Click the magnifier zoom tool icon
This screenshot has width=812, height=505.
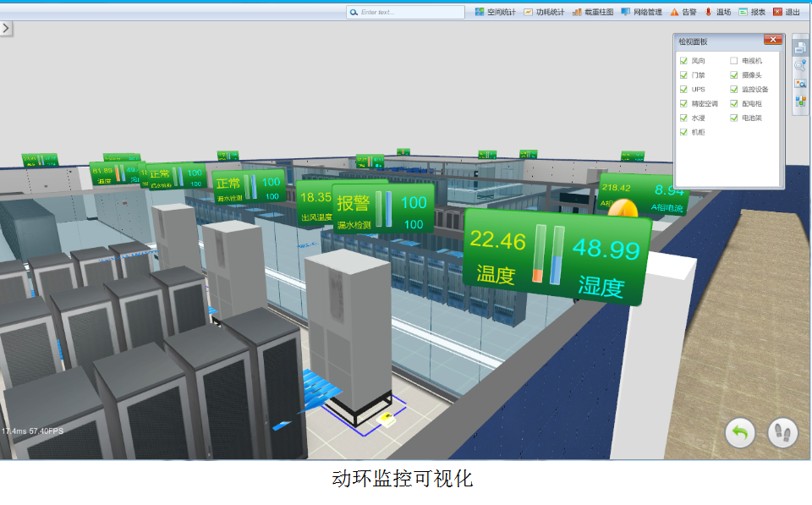pyautogui.click(x=800, y=65)
